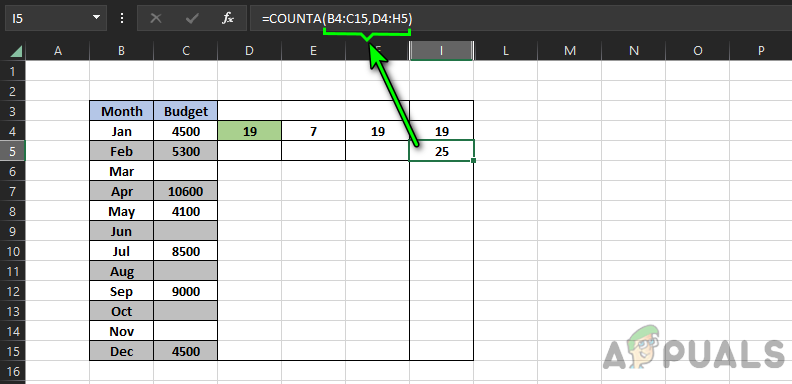The width and height of the screenshot is (792, 384).
Task: Click the Mar cell
Action: pyautogui.click(x=122, y=171)
